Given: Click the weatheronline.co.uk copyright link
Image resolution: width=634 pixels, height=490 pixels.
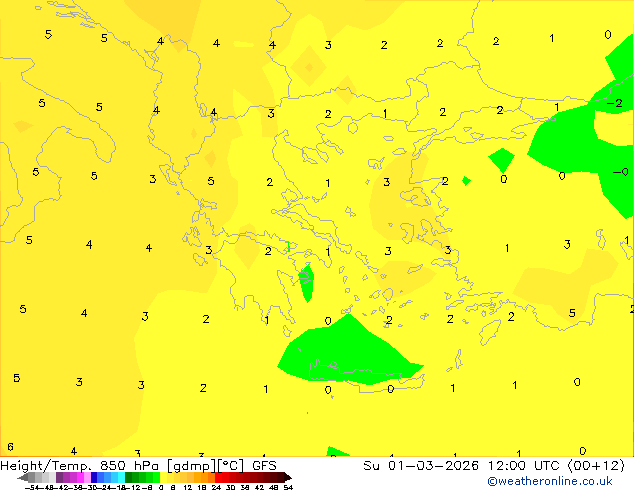Looking at the screenshot, I should [x=550, y=481].
